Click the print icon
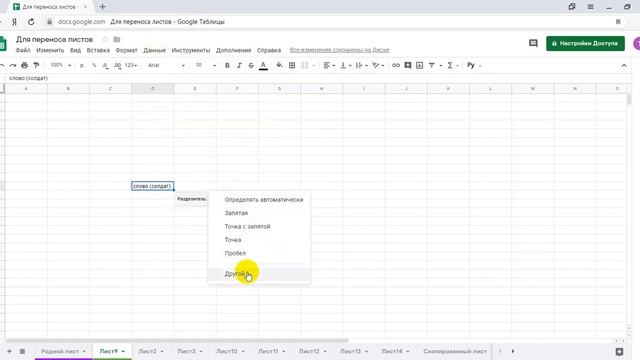 pyautogui.click(x=24, y=65)
